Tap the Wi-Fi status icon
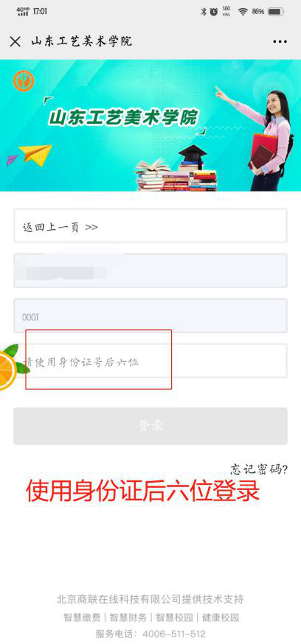Image resolution: width=301 pixels, height=644 pixels. point(243,12)
